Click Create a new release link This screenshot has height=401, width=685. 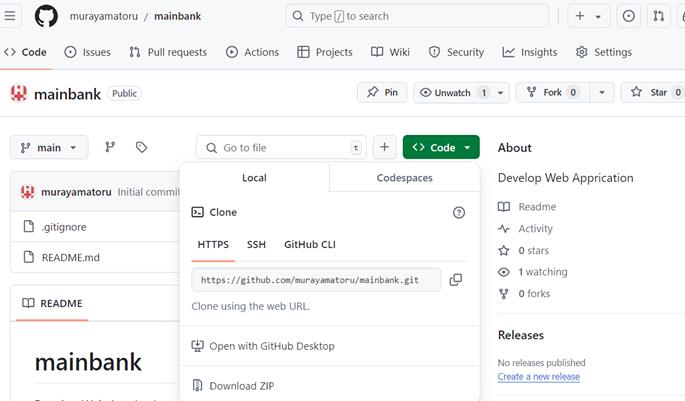coord(539,377)
